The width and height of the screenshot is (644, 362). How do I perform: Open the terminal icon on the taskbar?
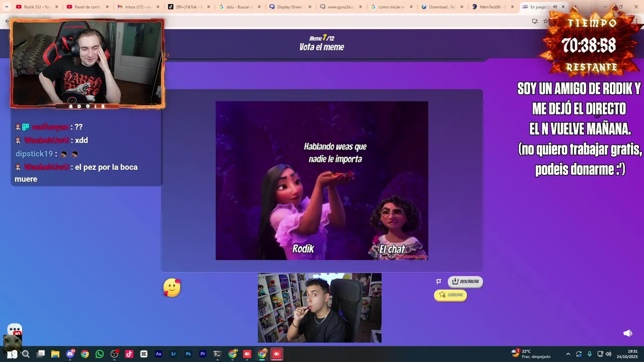point(217,354)
